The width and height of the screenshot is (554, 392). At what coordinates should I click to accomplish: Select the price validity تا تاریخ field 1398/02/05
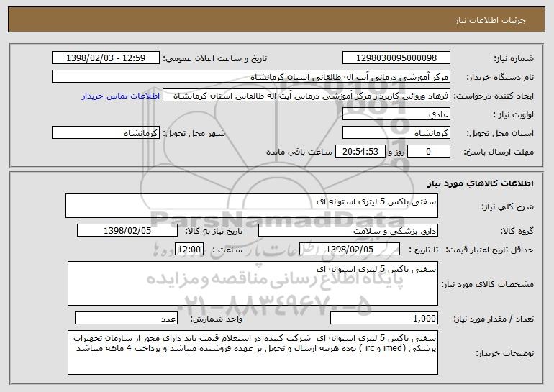click(x=350, y=249)
